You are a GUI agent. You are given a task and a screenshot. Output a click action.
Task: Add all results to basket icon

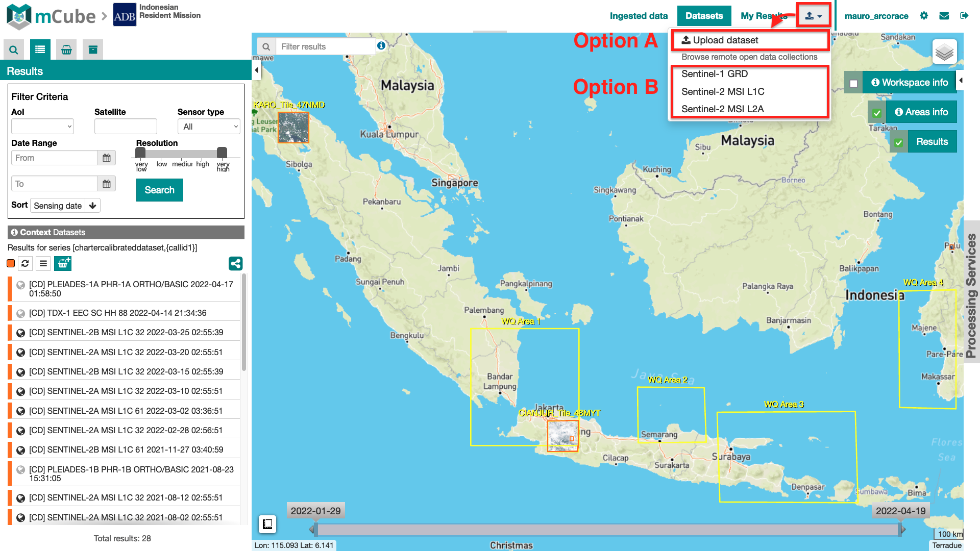63,264
